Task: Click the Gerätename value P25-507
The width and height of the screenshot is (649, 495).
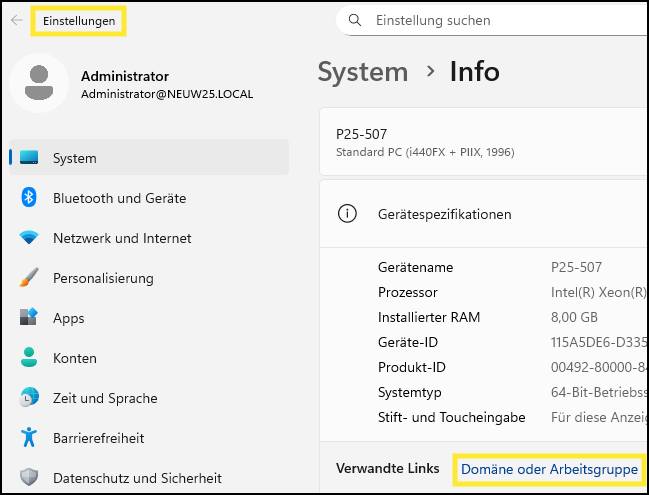Action: pyautogui.click(x=576, y=267)
